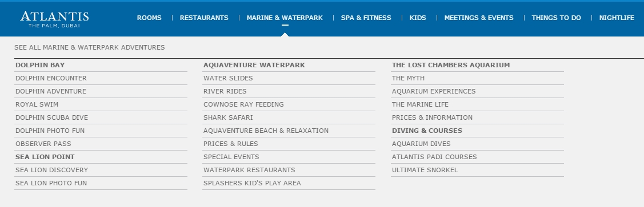Choose Dolphin Scuba Dive
644x207 pixels.
[52, 117]
